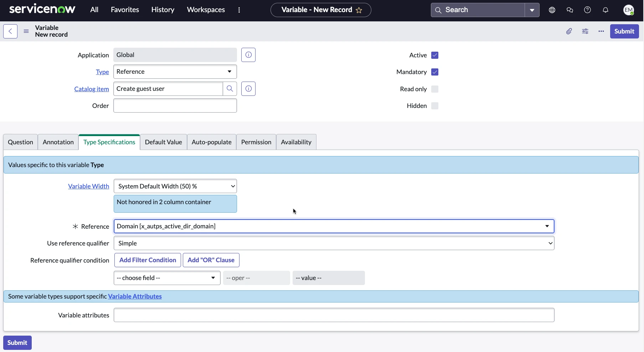Image resolution: width=644 pixels, height=352 pixels.
Task: Open the personalize form settings icon
Action: 585,31
